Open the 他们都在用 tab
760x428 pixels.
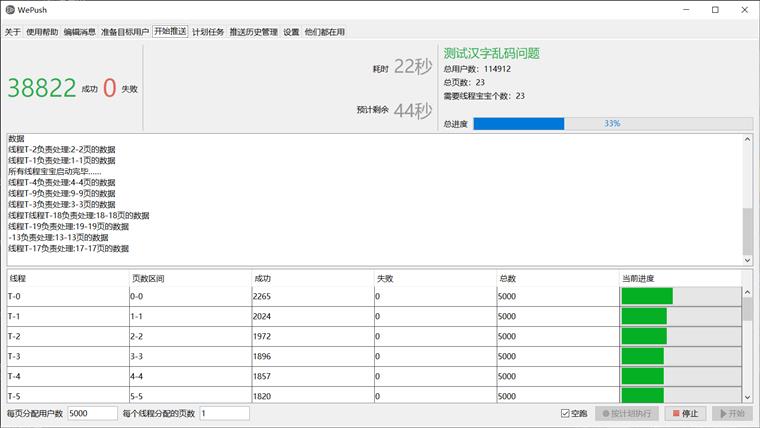(325, 32)
